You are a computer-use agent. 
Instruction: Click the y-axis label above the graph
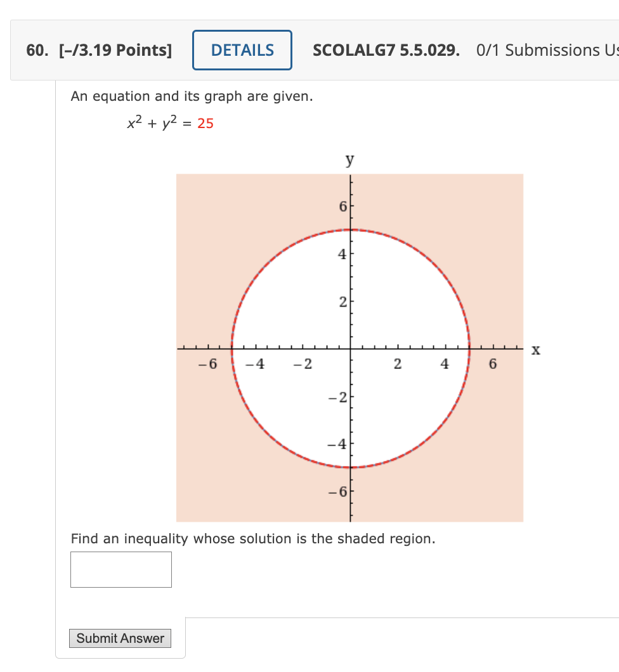(x=350, y=160)
